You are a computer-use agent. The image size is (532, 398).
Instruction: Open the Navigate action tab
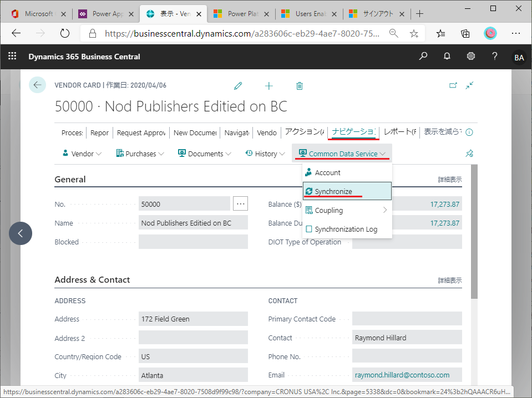pos(236,132)
